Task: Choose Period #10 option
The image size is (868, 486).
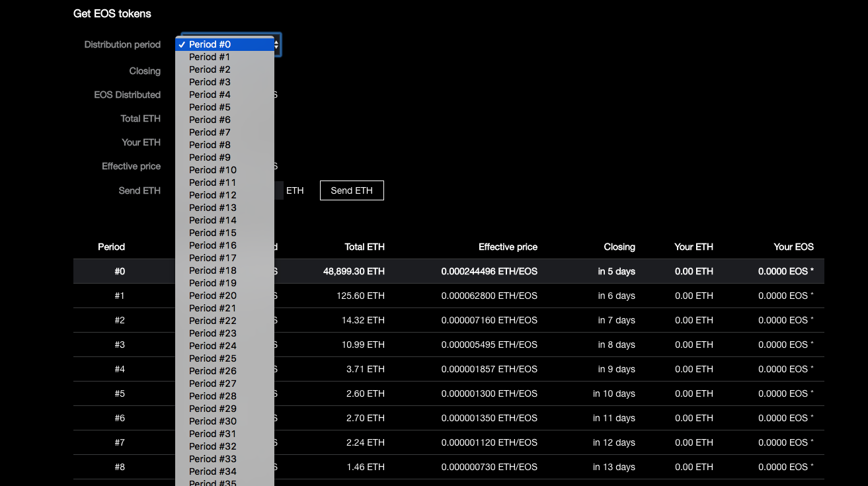Action: pos(225,170)
